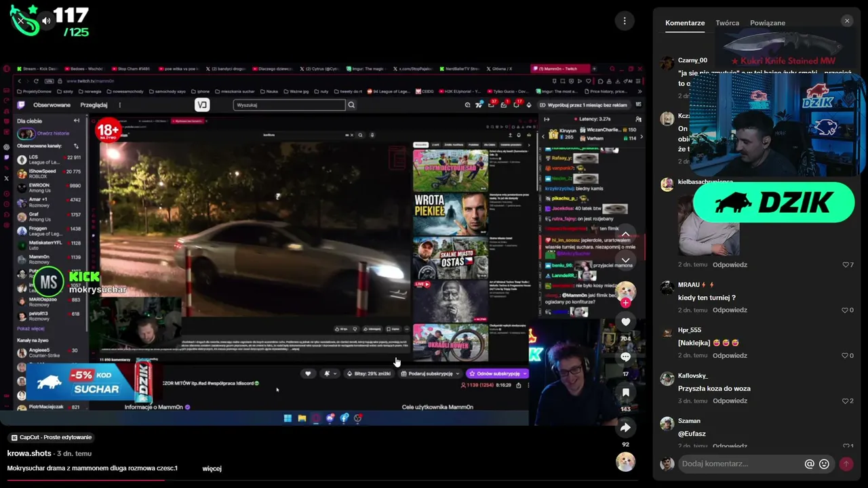The image size is (868, 488).
Task: Send the comment with the red arrow button
Action: (x=846, y=464)
